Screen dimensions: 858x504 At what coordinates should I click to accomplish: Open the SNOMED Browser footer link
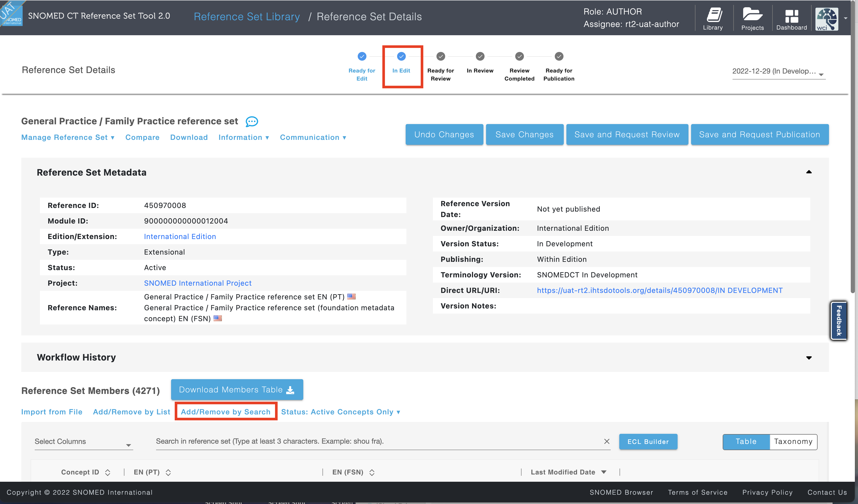621,492
